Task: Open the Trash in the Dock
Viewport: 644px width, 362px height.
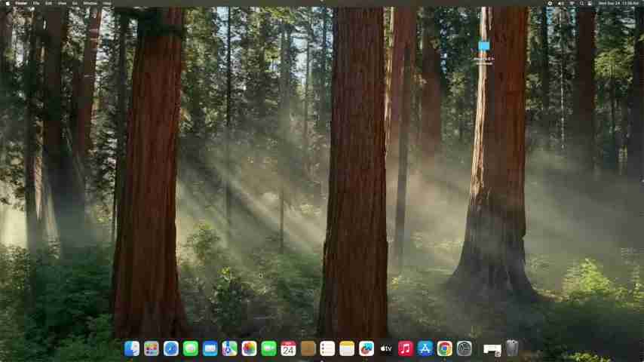Action: click(x=512, y=348)
